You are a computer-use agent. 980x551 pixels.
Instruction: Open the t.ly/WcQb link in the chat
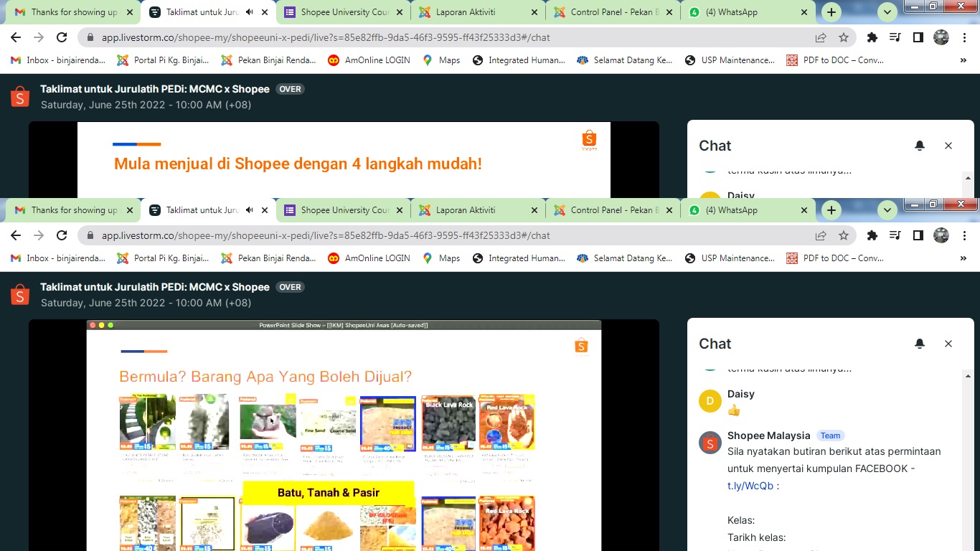point(750,486)
